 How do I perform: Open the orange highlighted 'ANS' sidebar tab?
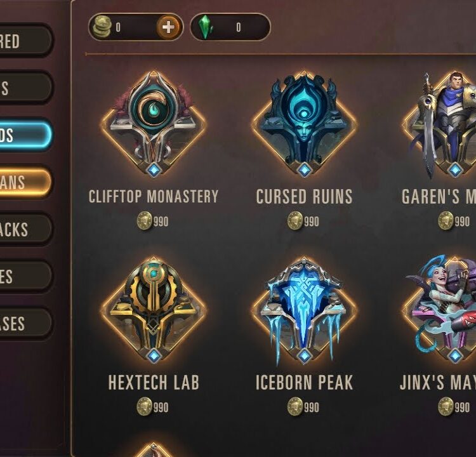25,182
